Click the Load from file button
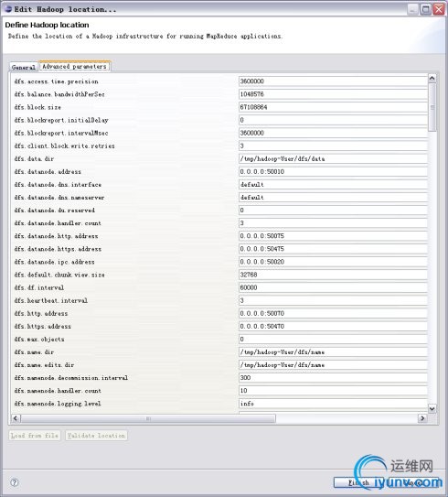This screenshot has width=448, height=497. [35, 436]
